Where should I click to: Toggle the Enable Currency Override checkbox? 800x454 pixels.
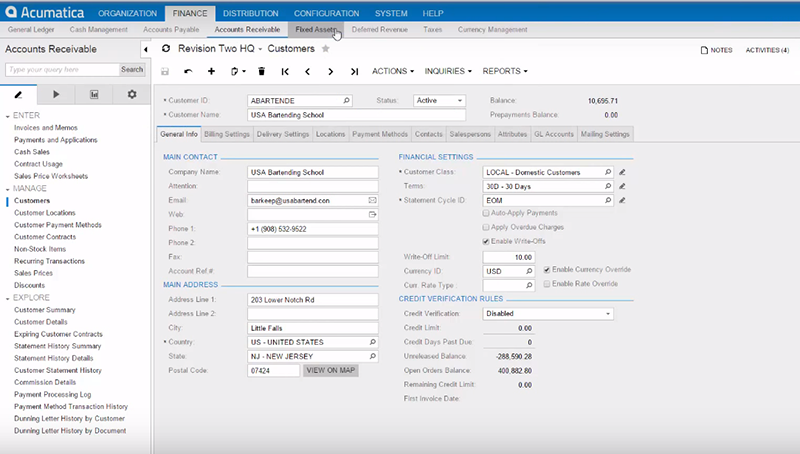coord(546,270)
